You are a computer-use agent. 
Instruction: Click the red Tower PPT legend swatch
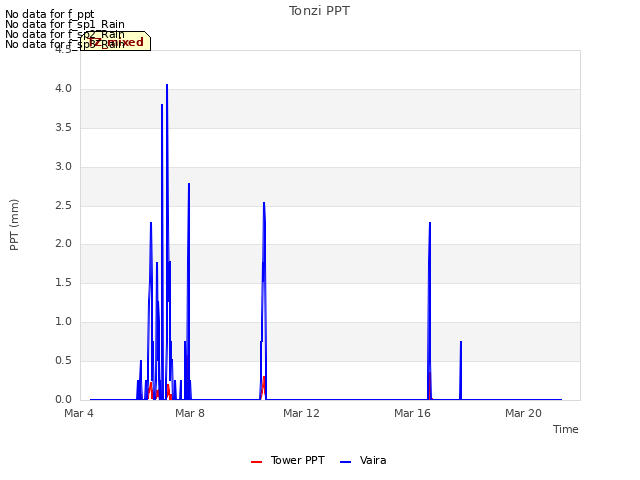pos(256,462)
